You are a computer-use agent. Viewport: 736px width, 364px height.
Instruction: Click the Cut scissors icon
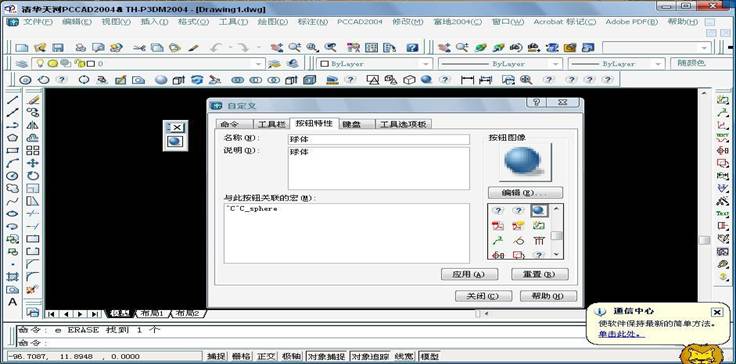tap(139, 47)
